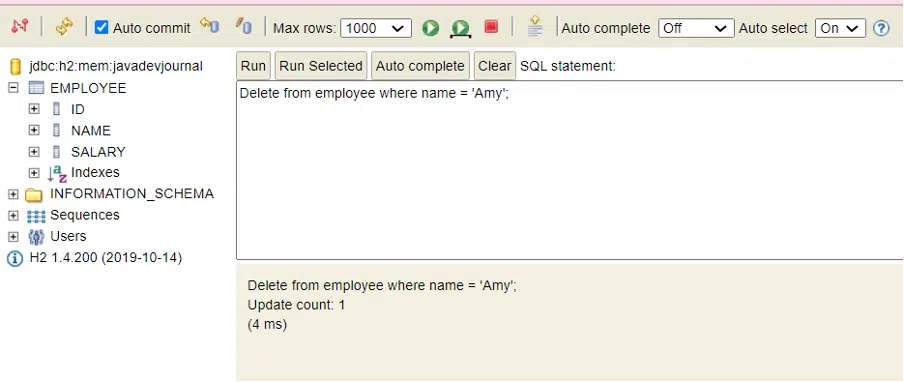904x382 pixels.
Task: Toggle the Auto commit checkbox
Action: (101, 27)
